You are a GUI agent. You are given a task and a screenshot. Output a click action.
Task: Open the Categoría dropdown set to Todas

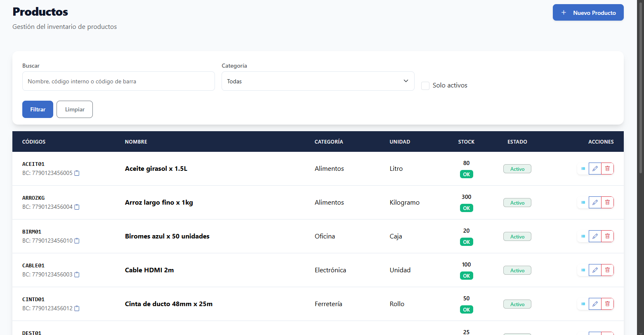(x=318, y=81)
